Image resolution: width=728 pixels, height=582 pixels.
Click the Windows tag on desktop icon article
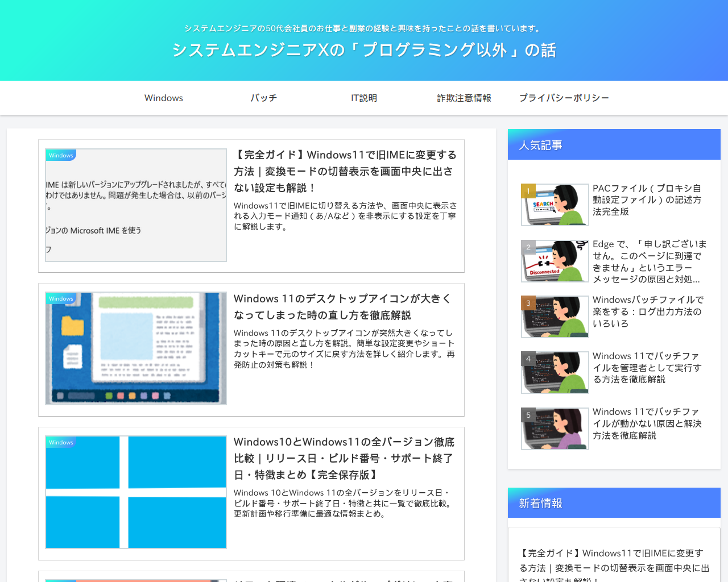point(61,298)
